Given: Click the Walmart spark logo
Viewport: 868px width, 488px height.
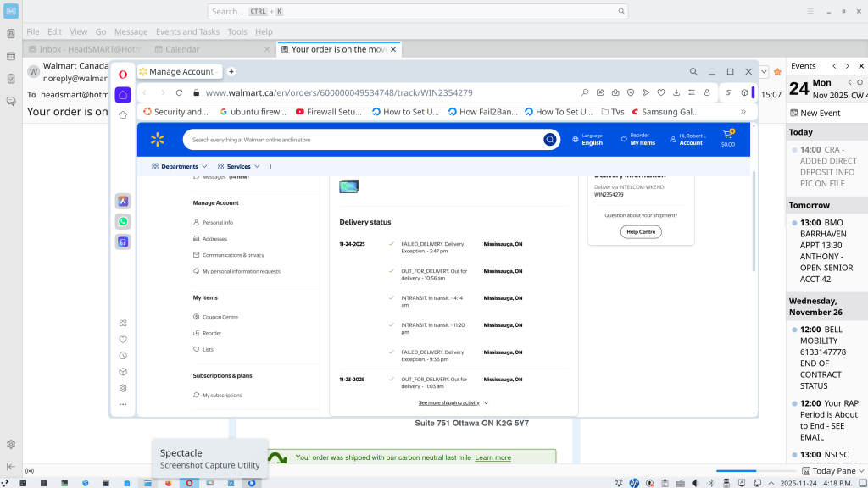Looking at the screenshot, I should point(157,140).
